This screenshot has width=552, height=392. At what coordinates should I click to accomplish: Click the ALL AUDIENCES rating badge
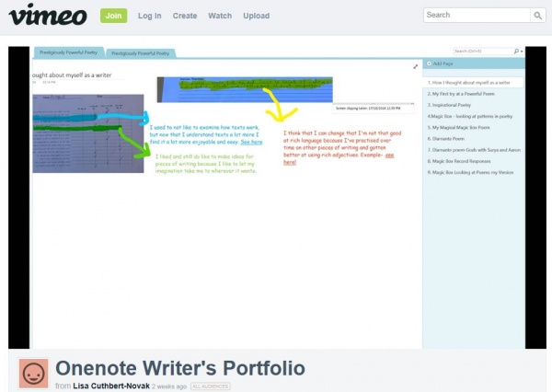(211, 386)
